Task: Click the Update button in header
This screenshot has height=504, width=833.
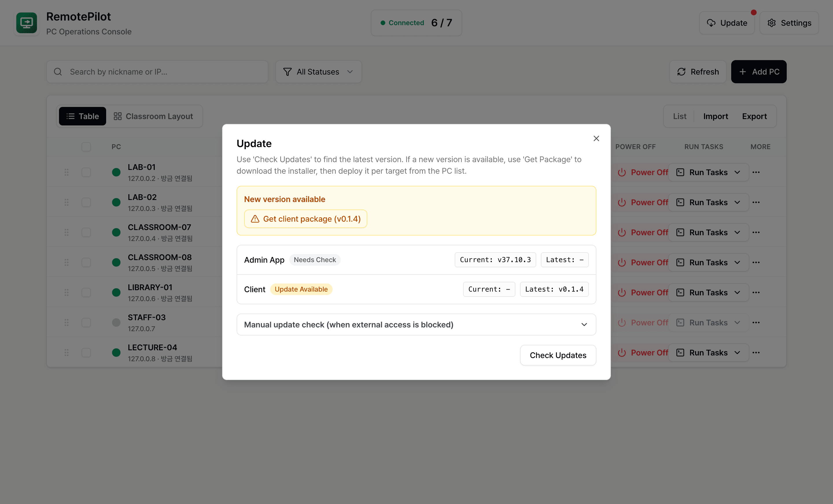Action: pyautogui.click(x=727, y=23)
